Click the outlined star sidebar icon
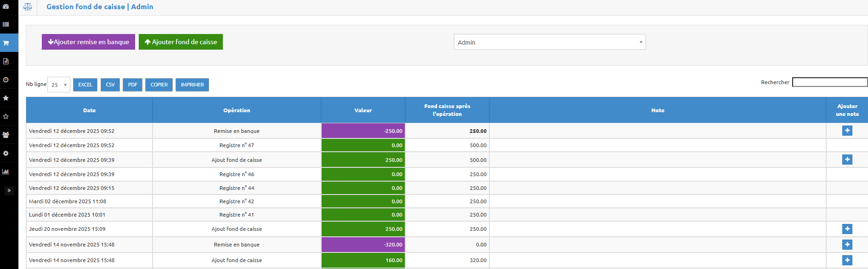Viewport: 868px width, 269px height. coord(6,116)
